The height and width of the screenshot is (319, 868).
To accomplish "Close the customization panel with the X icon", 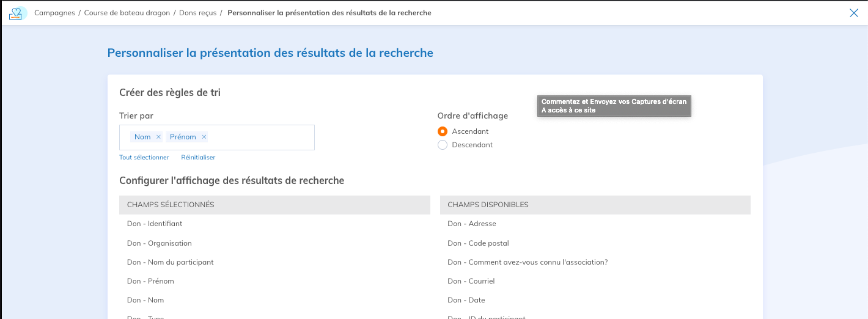I will point(854,13).
